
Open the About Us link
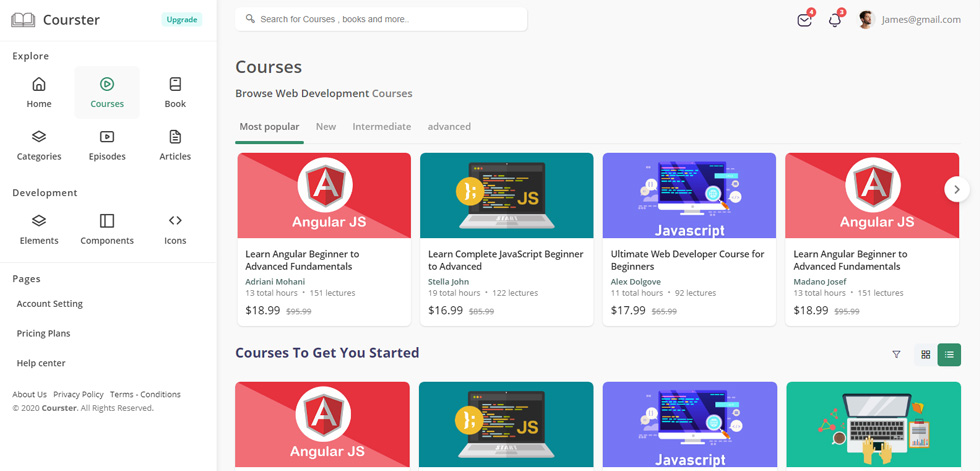pyautogui.click(x=29, y=394)
